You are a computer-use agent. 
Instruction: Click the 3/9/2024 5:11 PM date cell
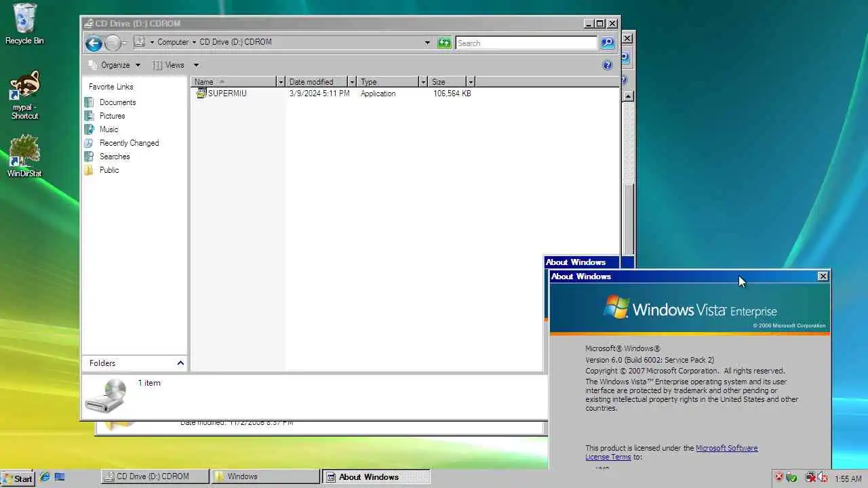[x=319, y=94]
